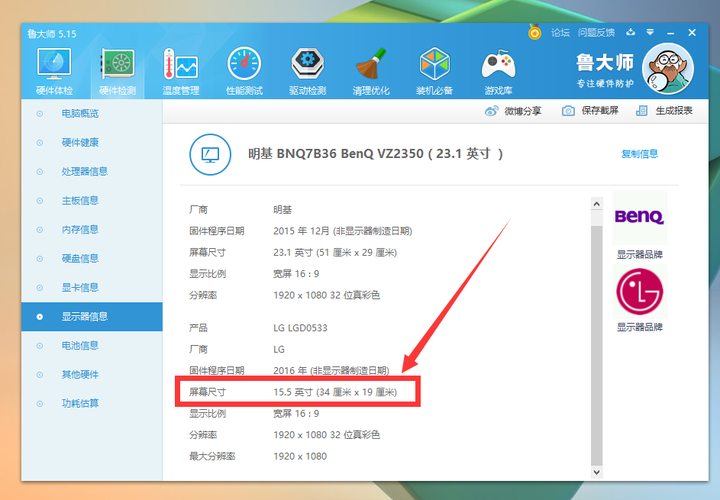720x500 pixels.
Task: Open 问题反馈 feedback link
Action: pos(596,33)
